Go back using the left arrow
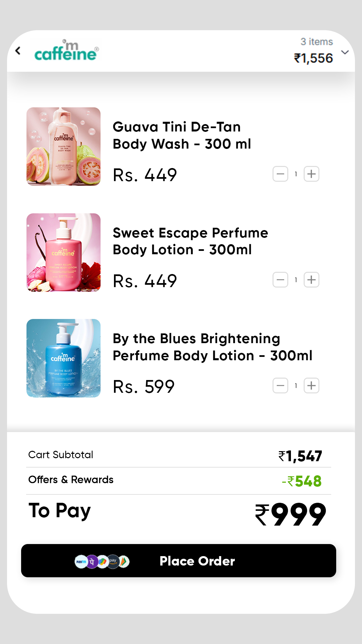The image size is (362, 644). (18, 51)
